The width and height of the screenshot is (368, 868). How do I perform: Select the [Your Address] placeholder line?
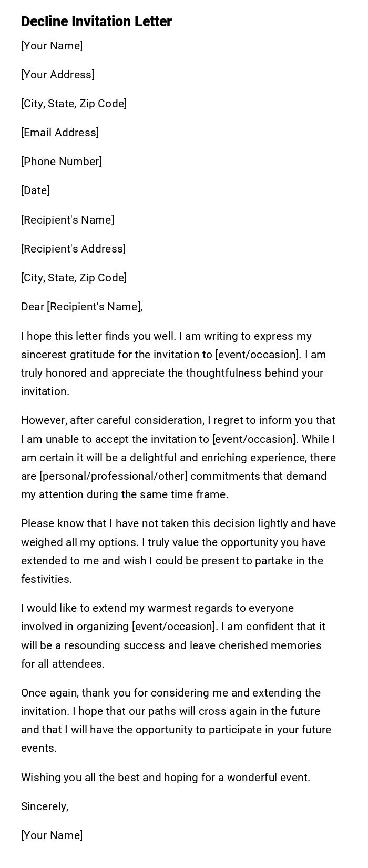58,75
